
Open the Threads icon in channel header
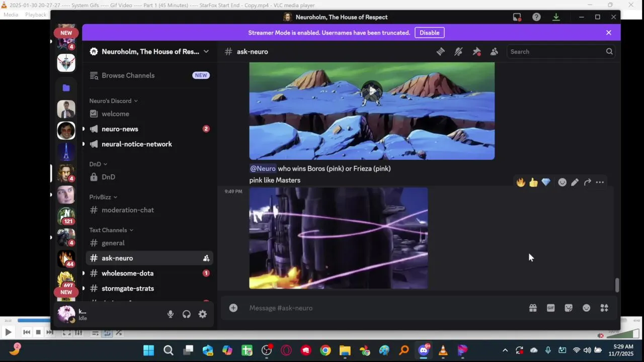click(441, 51)
